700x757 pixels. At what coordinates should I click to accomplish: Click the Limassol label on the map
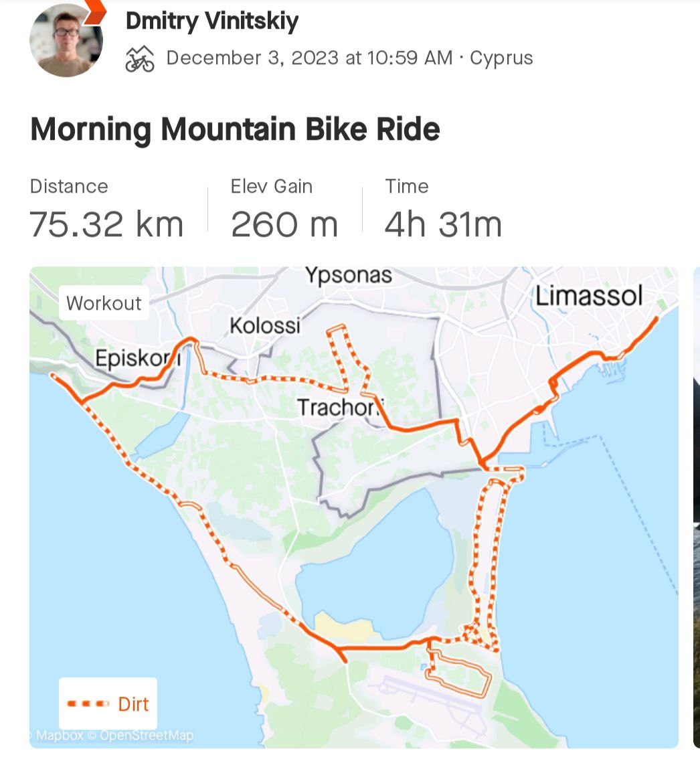coord(588,297)
